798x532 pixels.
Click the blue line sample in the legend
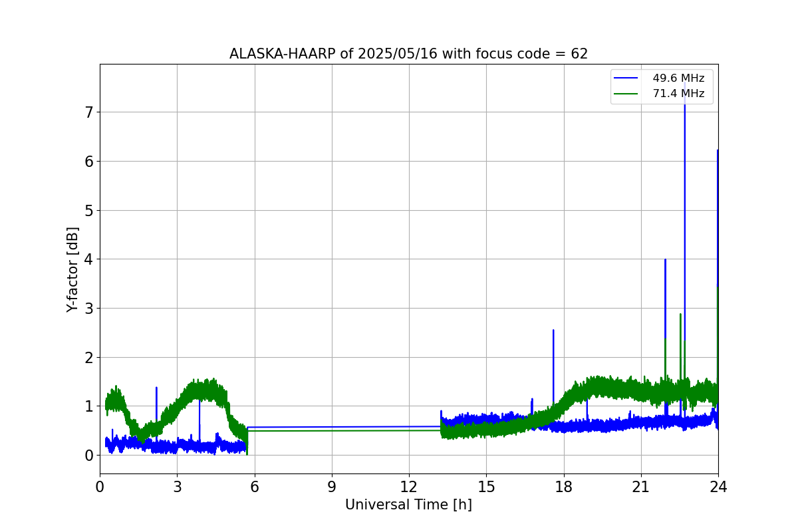tap(626, 78)
